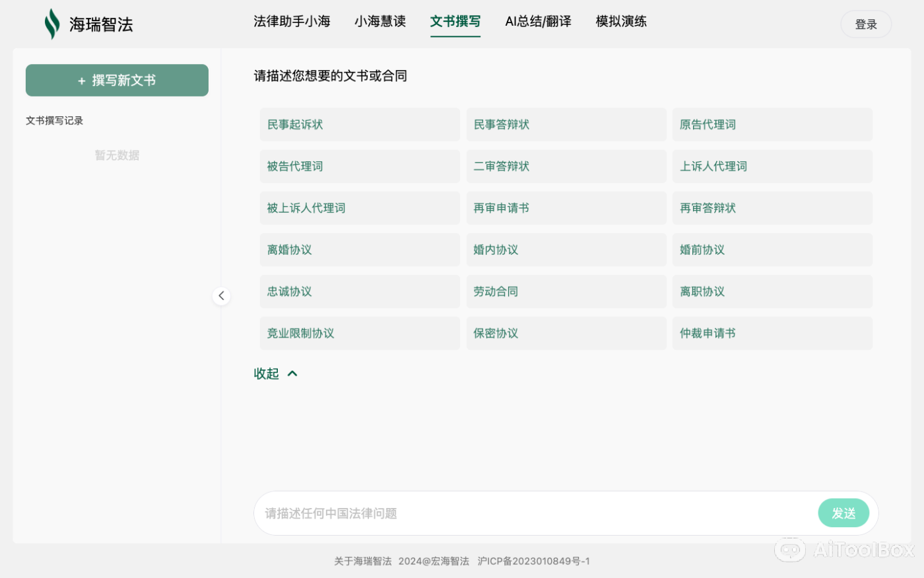
Task: Open 小海慧读 from the top menu
Action: (379, 21)
